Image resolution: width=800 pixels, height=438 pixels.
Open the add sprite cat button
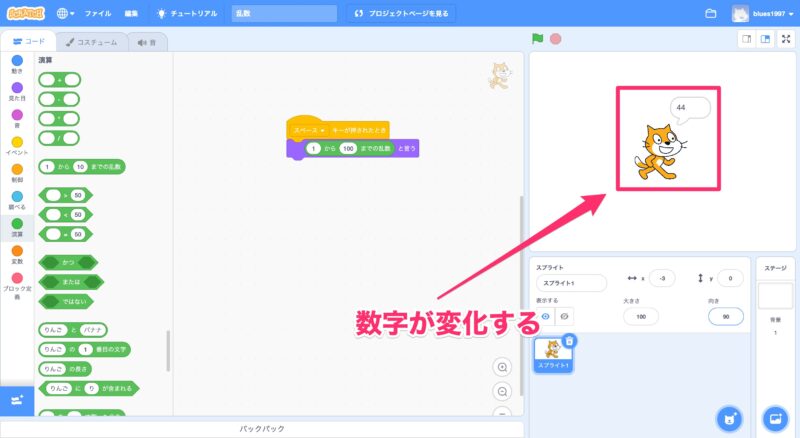(x=731, y=418)
